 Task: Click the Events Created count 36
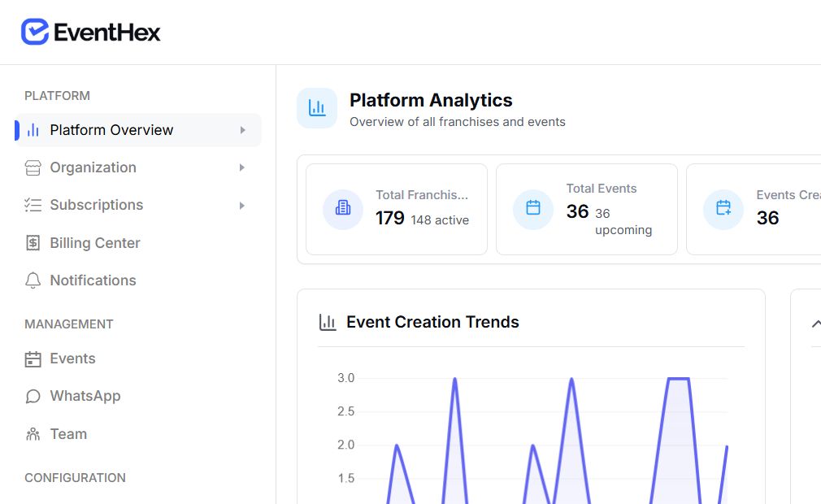[x=767, y=218]
